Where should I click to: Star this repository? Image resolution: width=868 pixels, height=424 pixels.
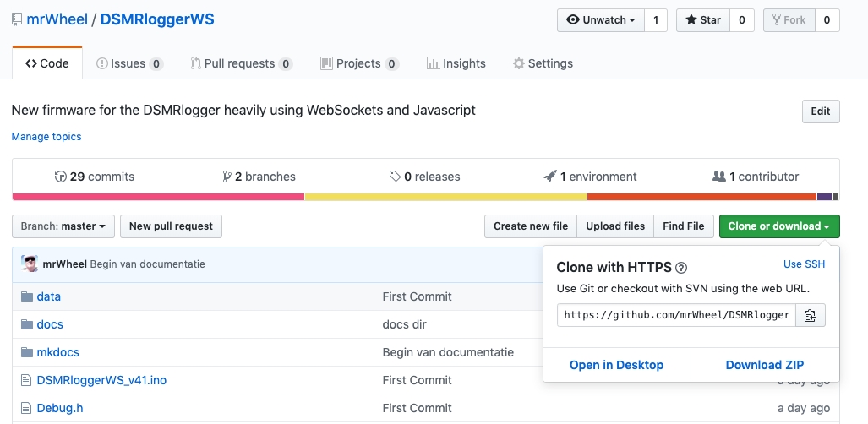[702, 20]
